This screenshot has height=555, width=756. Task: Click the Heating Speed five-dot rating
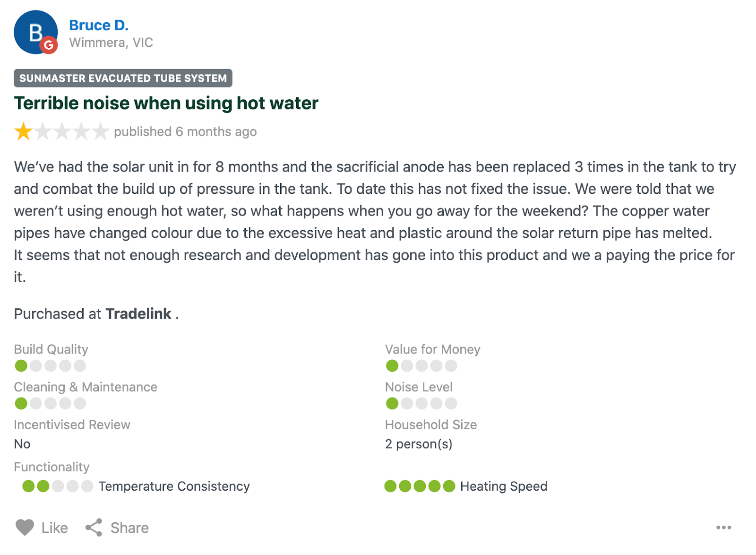click(420, 486)
